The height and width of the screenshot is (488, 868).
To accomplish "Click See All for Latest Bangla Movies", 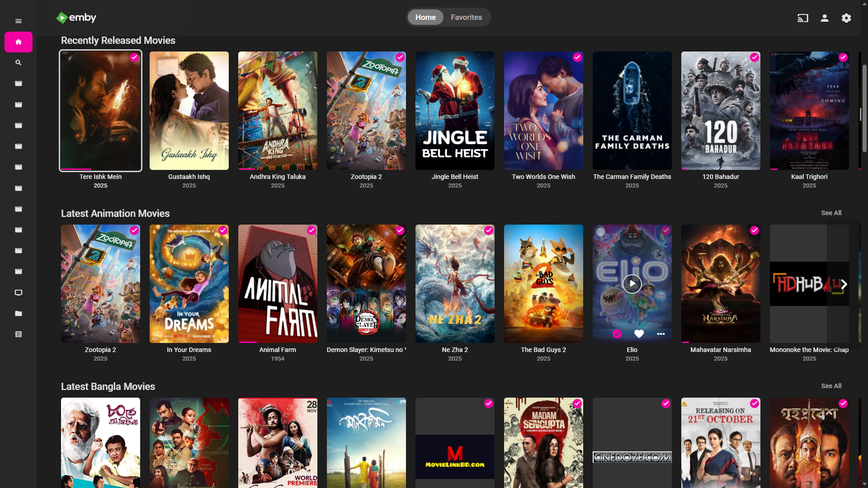I will click(831, 386).
